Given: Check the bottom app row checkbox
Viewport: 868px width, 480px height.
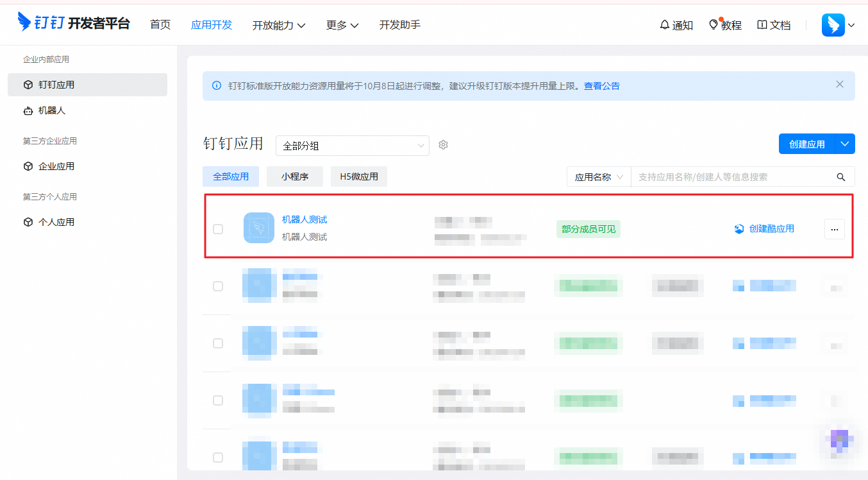Looking at the screenshot, I should point(218,458).
